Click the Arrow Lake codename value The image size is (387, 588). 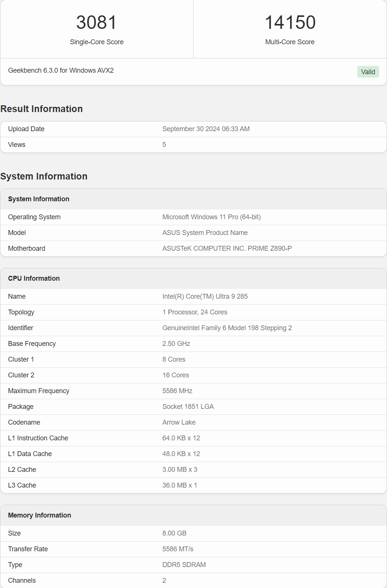click(179, 422)
